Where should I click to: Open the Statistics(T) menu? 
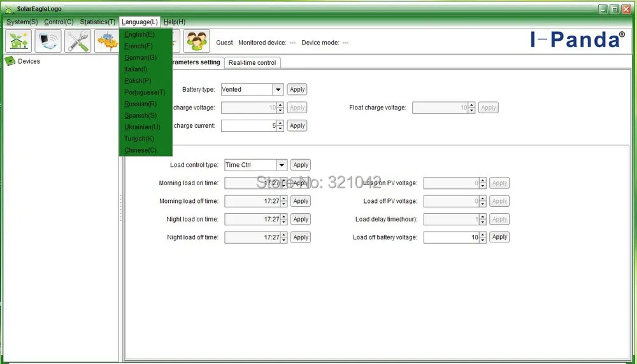click(97, 22)
